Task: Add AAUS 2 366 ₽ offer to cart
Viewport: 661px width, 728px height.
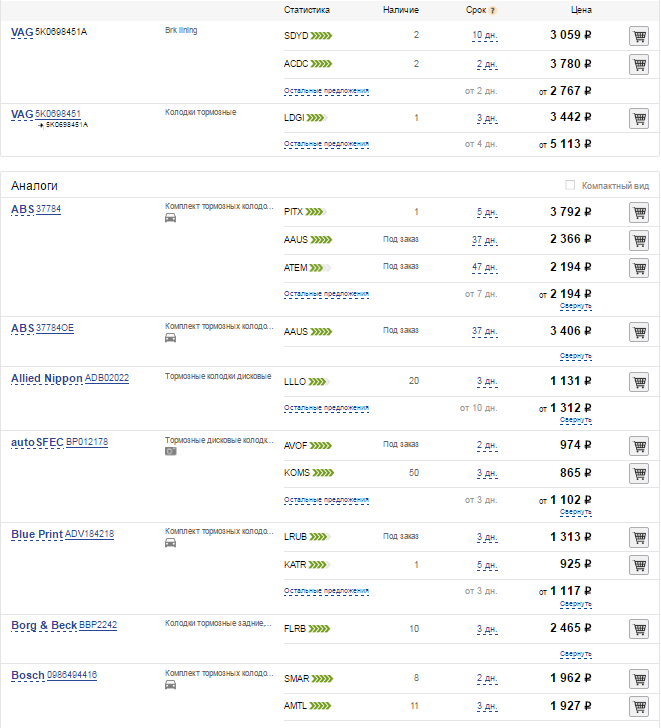Action: pos(639,240)
